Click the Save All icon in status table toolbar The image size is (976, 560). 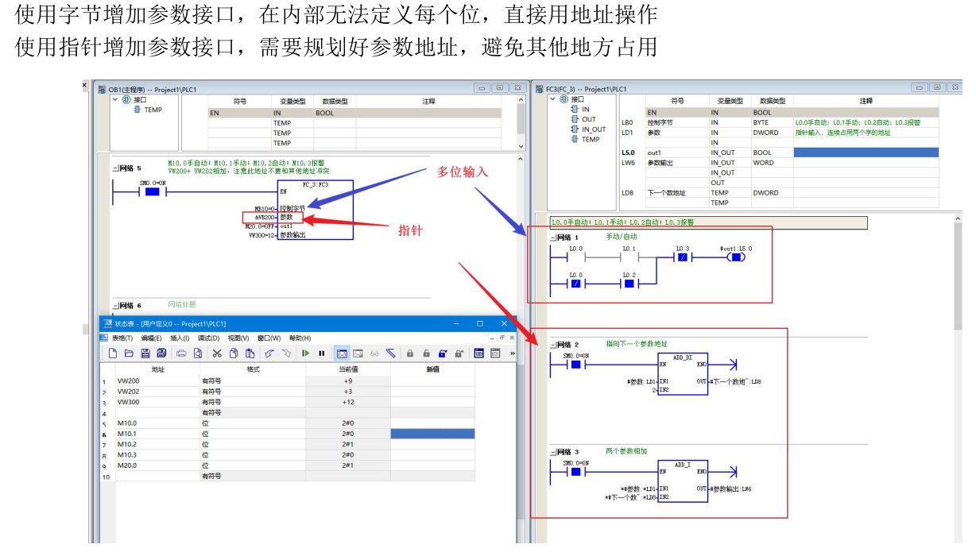(161, 353)
